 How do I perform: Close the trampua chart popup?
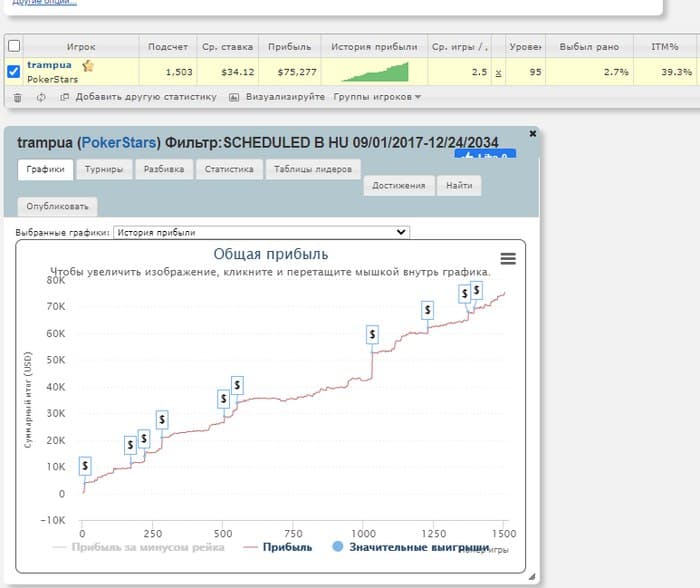point(532,133)
